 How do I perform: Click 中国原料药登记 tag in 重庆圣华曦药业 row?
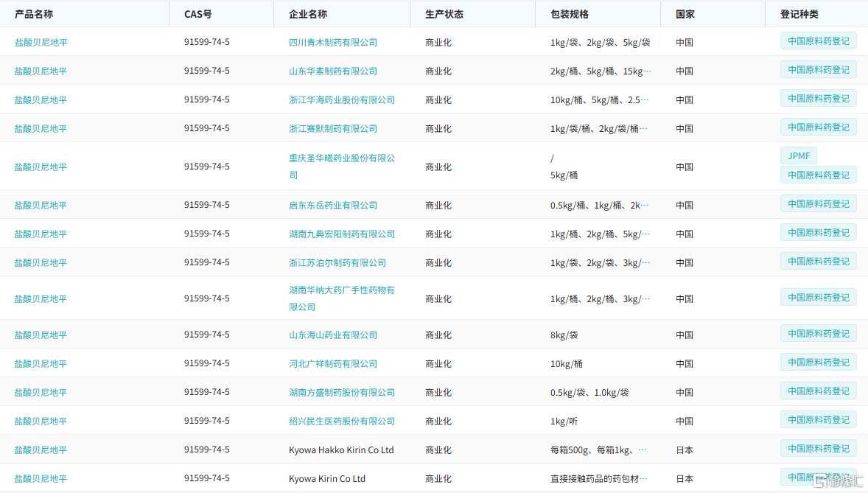pyautogui.click(x=818, y=175)
